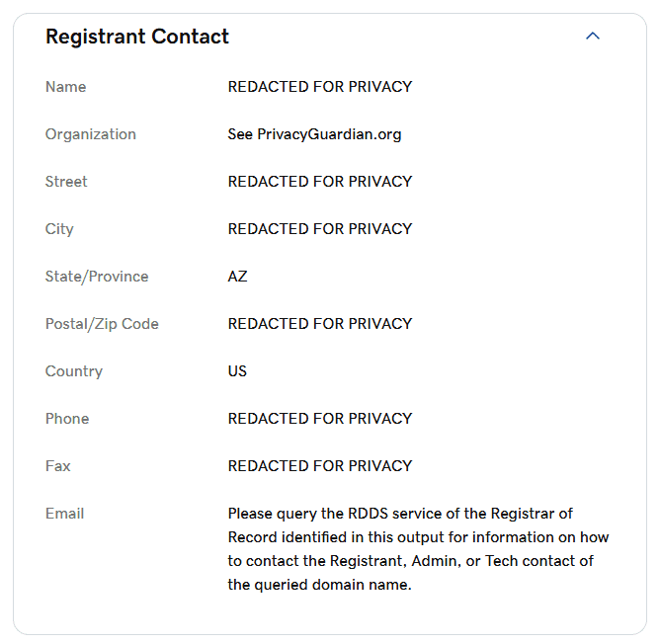Click REDACTED FOR PRIVACY beside Name
660x644 pixels.
[x=320, y=87]
